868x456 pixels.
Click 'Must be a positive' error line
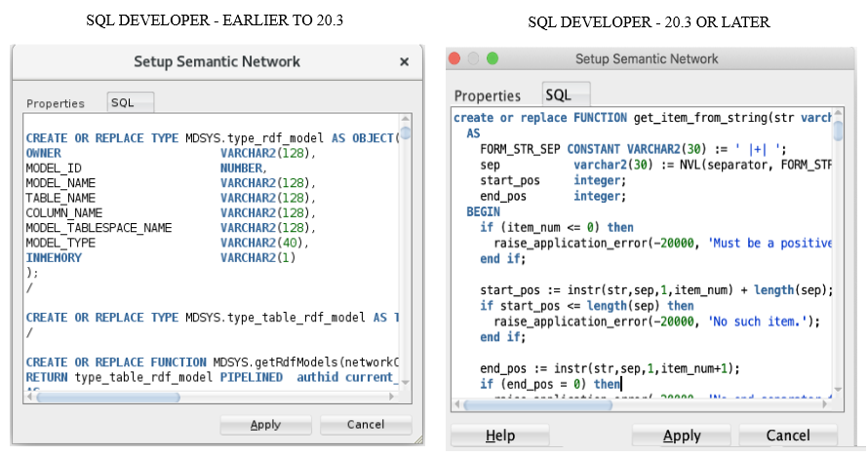(662, 244)
